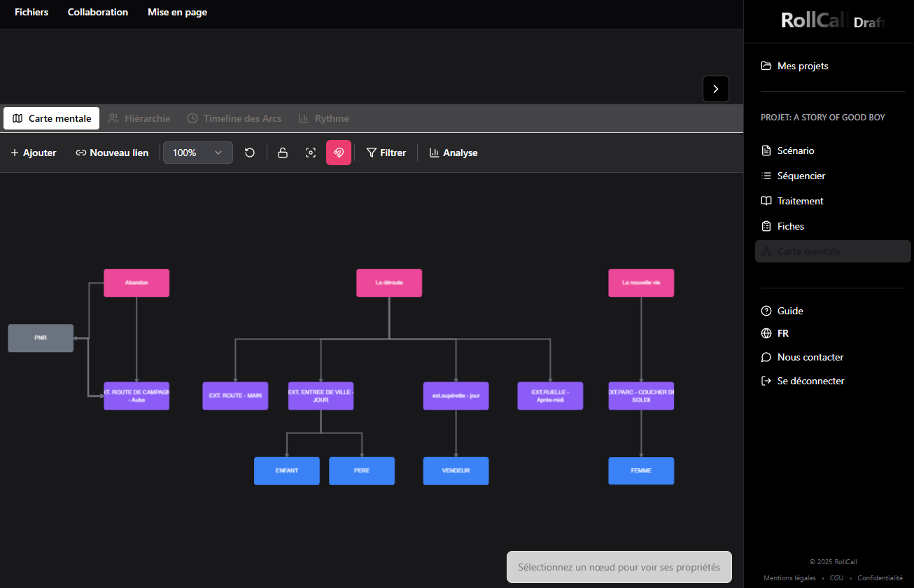Open the Mentions légales footer link
Image resolution: width=914 pixels, height=588 pixels.
click(x=789, y=578)
